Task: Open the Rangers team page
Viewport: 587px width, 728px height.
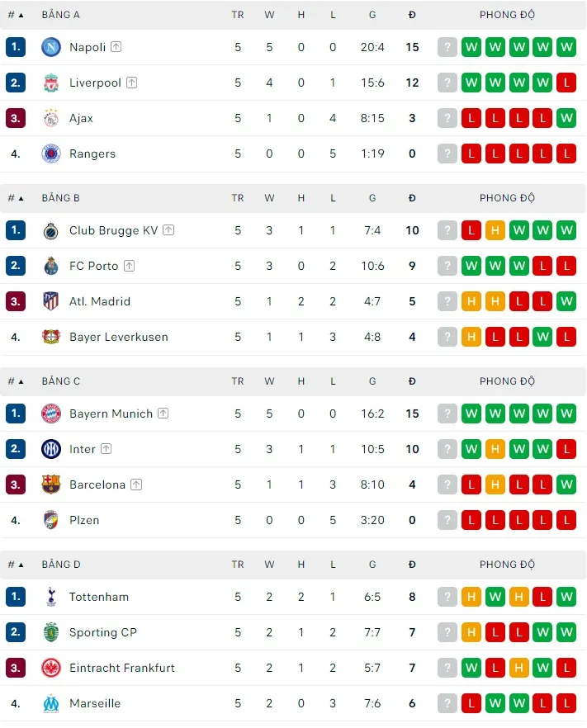Action: coord(92,154)
